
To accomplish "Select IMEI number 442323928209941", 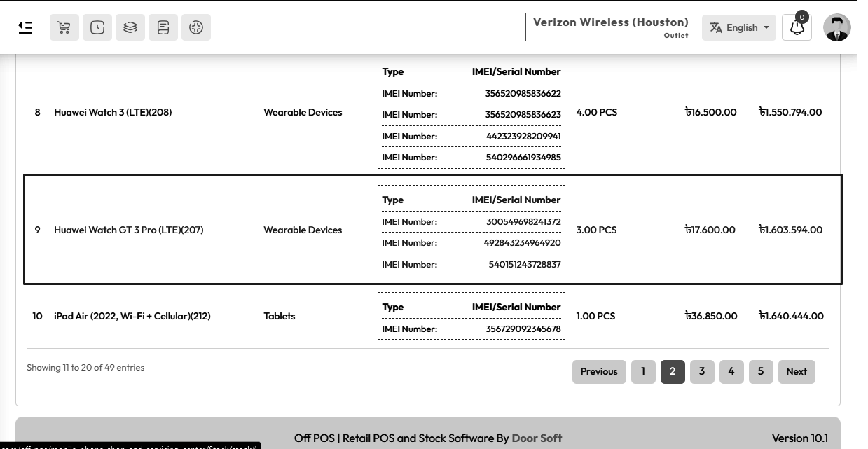I will pyautogui.click(x=523, y=136).
